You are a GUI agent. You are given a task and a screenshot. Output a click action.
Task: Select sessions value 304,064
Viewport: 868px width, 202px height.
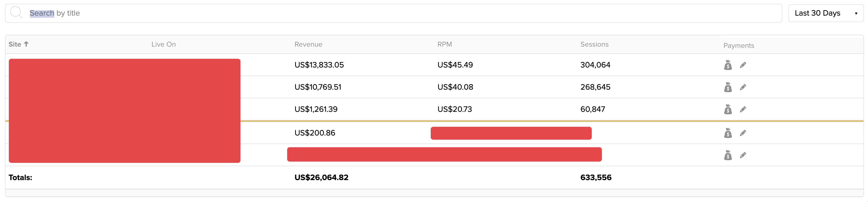click(x=595, y=65)
